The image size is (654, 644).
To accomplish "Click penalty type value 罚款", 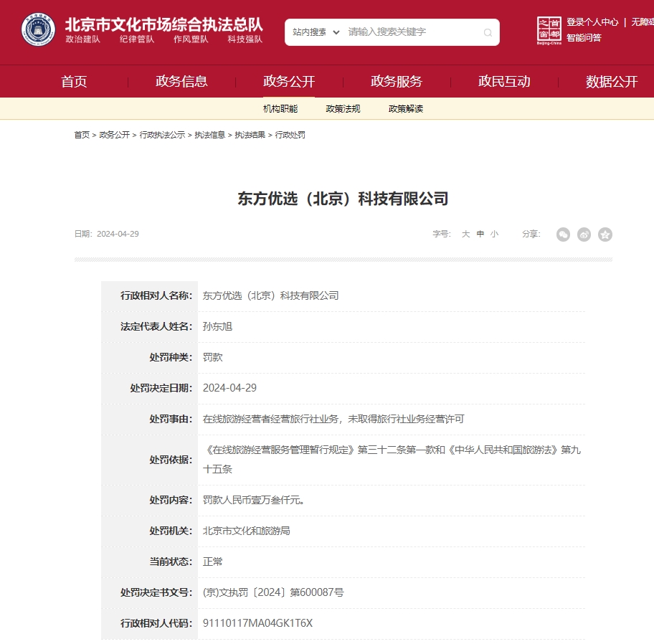I will (x=213, y=357).
